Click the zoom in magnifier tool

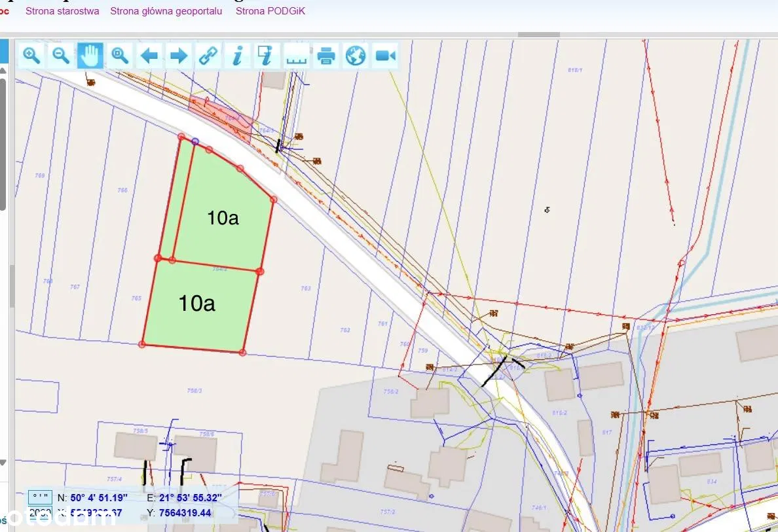[31, 56]
